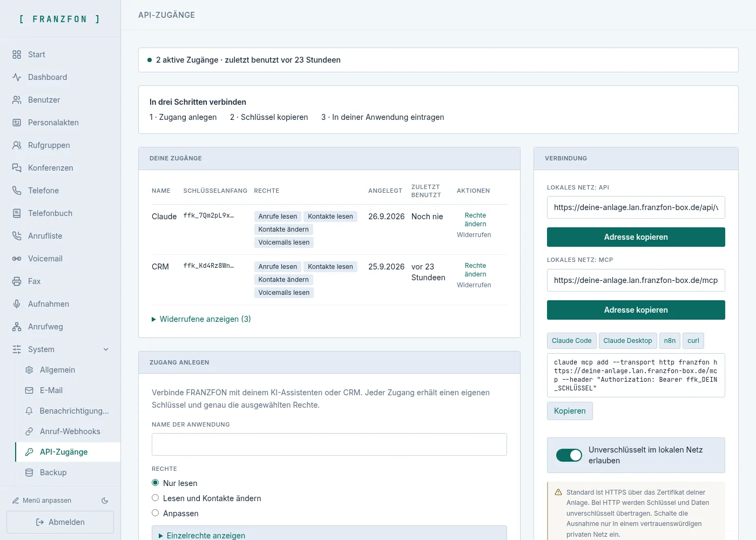Open the Anrufweg routing icon
Screen dimensions: 756x540
pyautogui.click(x=17, y=327)
